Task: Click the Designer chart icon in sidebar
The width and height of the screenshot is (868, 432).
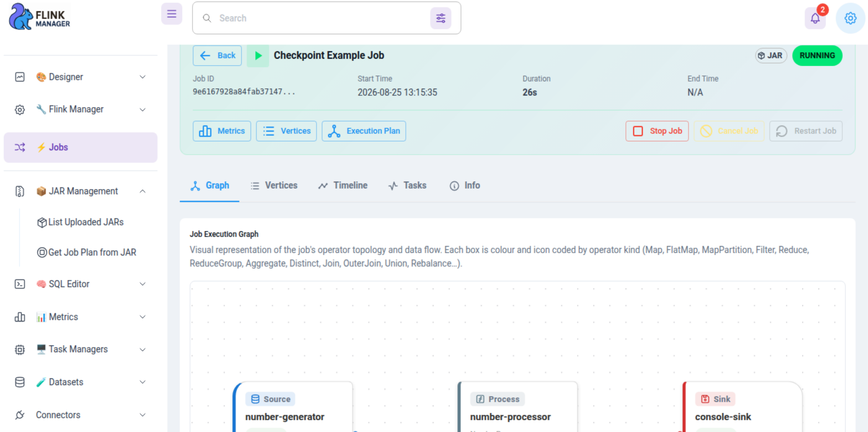Action: pyautogui.click(x=20, y=77)
